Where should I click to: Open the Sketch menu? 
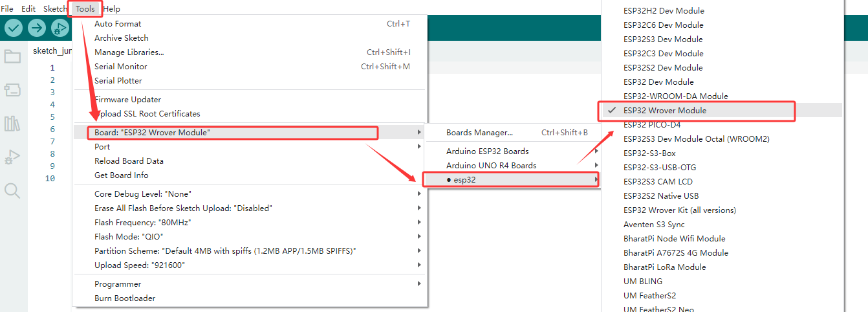pos(55,8)
